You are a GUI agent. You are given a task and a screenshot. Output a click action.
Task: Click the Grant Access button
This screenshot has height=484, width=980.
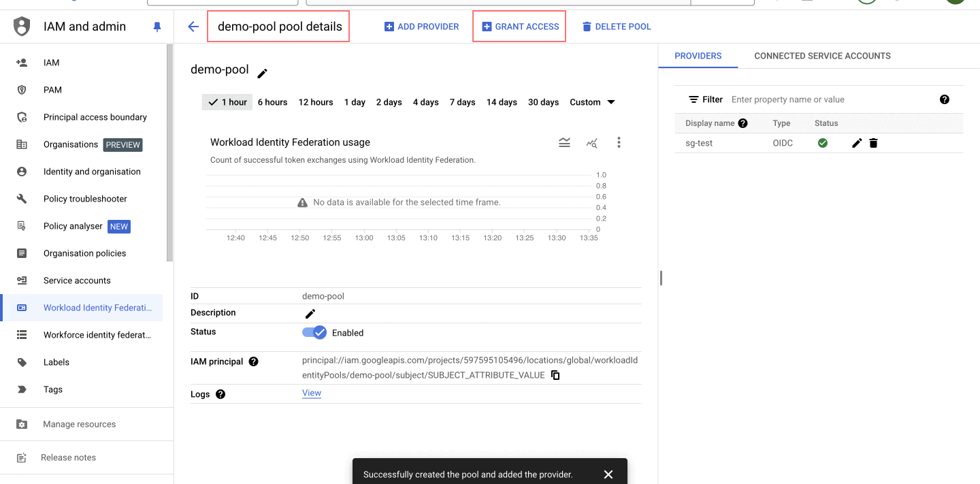click(x=520, y=27)
